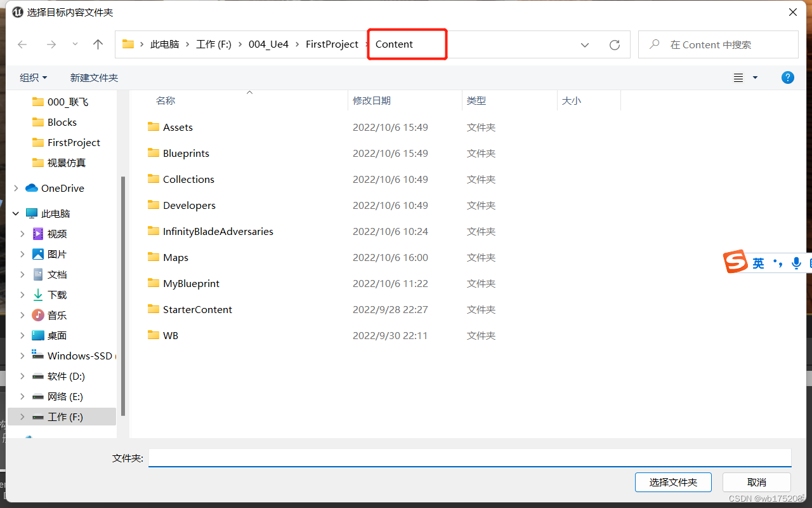Screen dimensions: 812x508
Task: Click 新建文件夹 button
Action: click(x=94, y=77)
